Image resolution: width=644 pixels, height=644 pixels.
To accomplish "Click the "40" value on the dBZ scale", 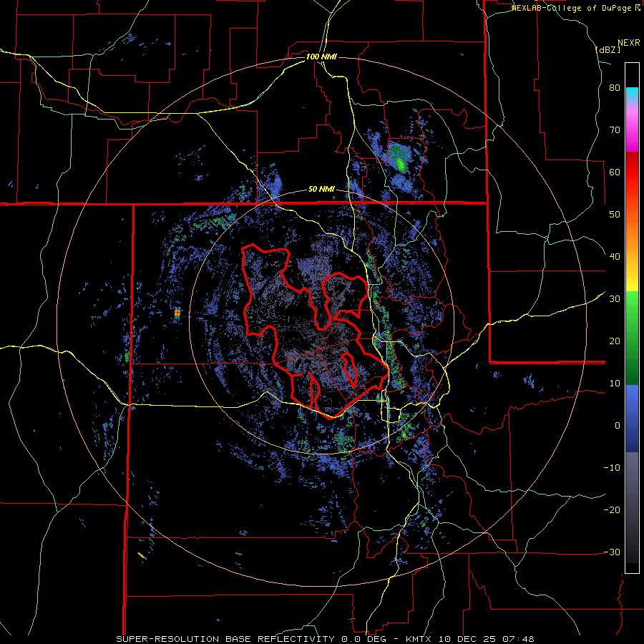I will (615, 257).
